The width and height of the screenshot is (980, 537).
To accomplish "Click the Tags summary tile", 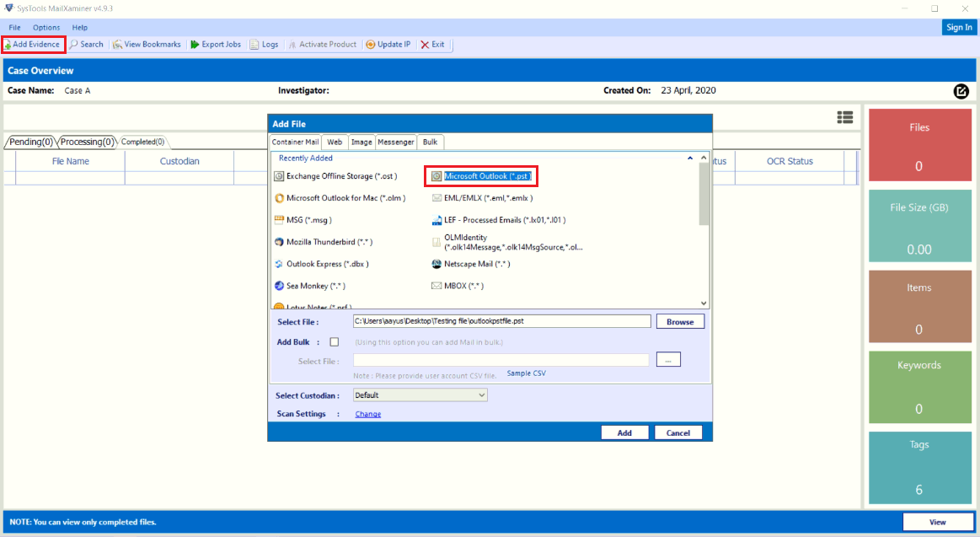I will tap(919, 468).
